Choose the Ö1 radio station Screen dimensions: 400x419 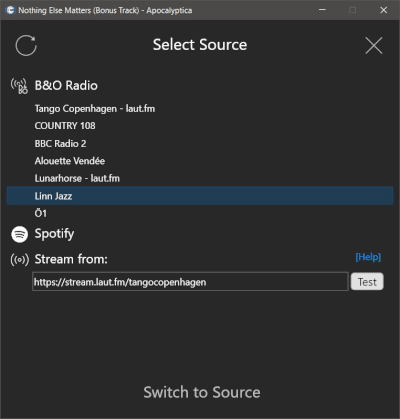tap(41, 213)
